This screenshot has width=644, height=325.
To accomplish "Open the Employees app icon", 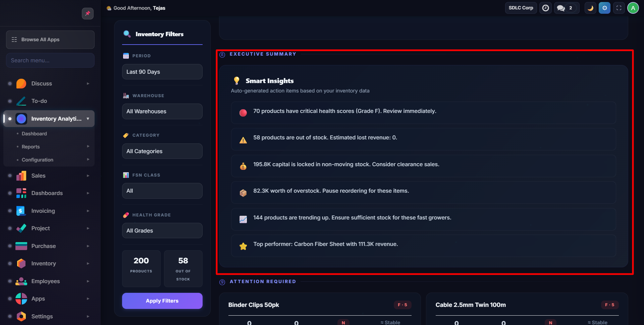I will 21,281.
